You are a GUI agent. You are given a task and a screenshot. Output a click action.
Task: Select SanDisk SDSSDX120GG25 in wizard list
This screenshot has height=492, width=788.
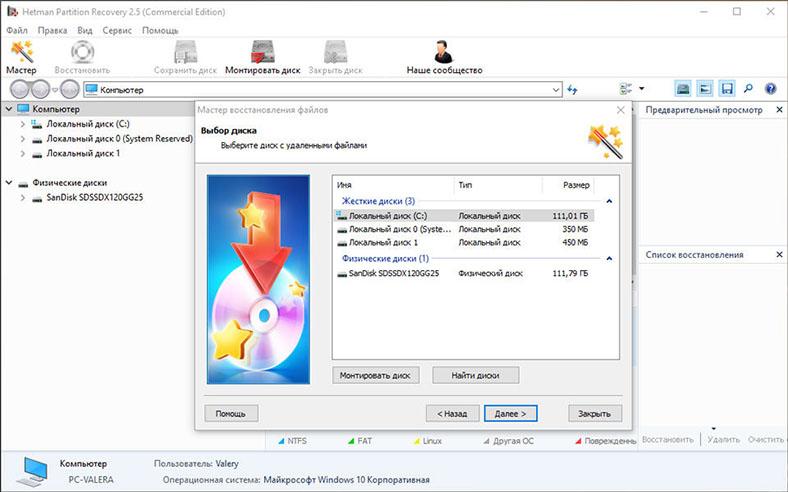(464, 273)
